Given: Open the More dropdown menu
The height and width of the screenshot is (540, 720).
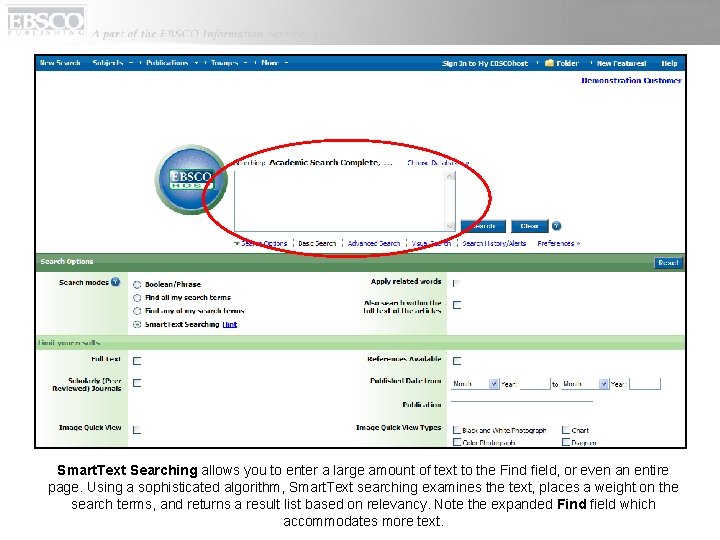Looking at the screenshot, I should [x=274, y=63].
